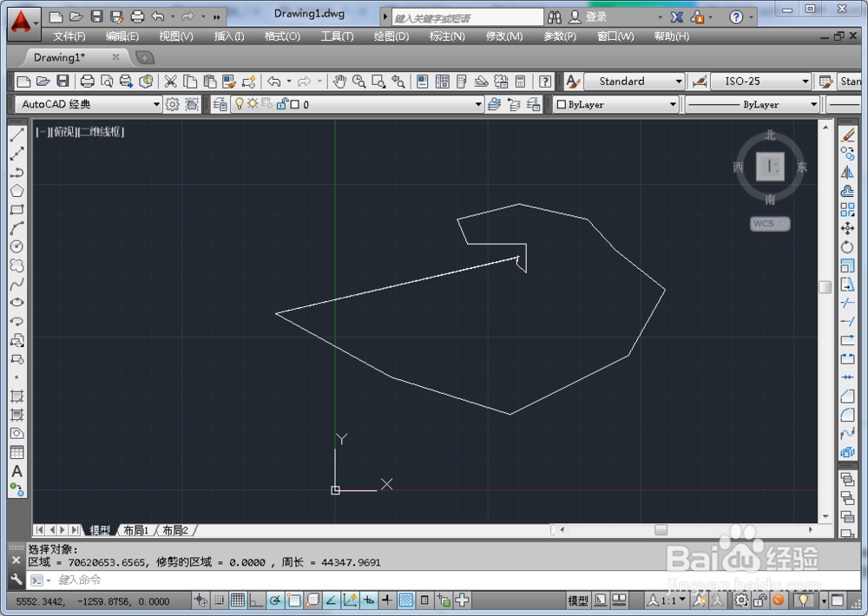
Task: Select the Multiline Text A tool
Action: point(17,472)
